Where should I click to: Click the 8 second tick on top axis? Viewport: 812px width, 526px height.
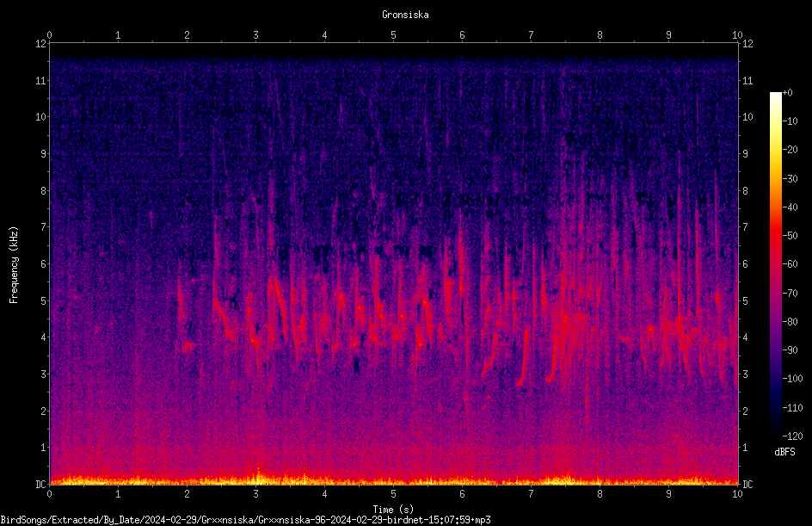(x=600, y=35)
